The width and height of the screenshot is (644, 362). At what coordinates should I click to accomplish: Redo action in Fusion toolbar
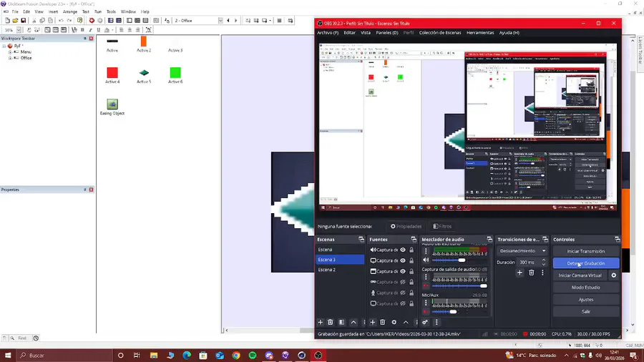pos(69,21)
